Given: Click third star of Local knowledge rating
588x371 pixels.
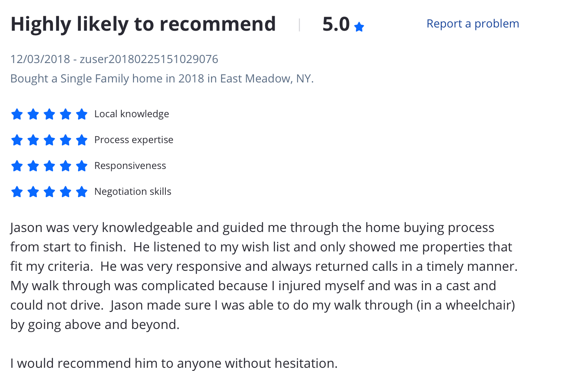Looking at the screenshot, I should point(49,114).
